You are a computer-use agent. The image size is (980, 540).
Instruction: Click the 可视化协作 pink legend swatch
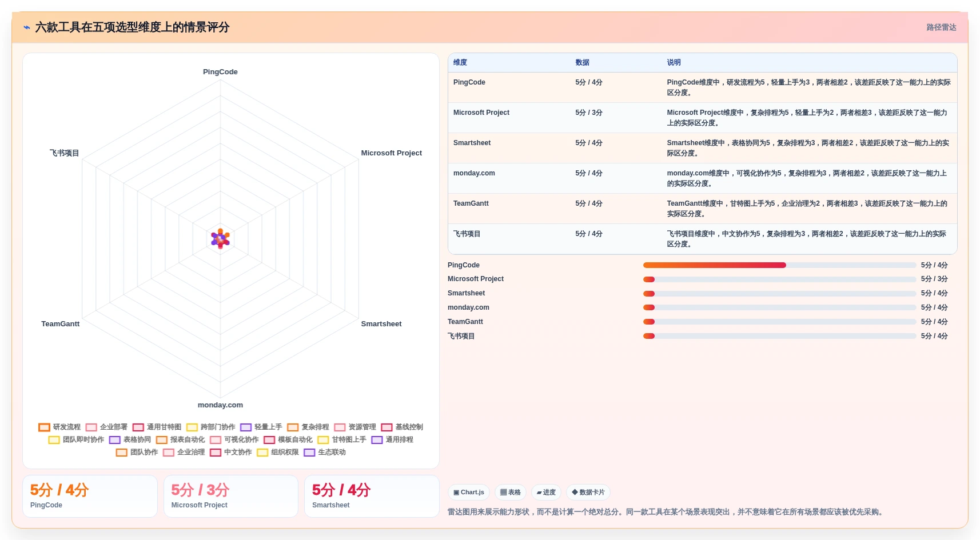[x=216, y=440]
